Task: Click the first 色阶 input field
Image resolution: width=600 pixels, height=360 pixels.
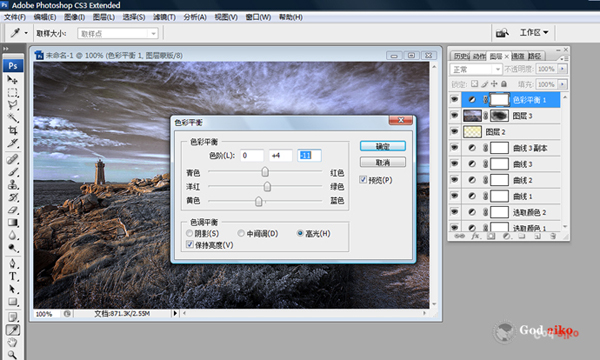Action: tap(252, 155)
